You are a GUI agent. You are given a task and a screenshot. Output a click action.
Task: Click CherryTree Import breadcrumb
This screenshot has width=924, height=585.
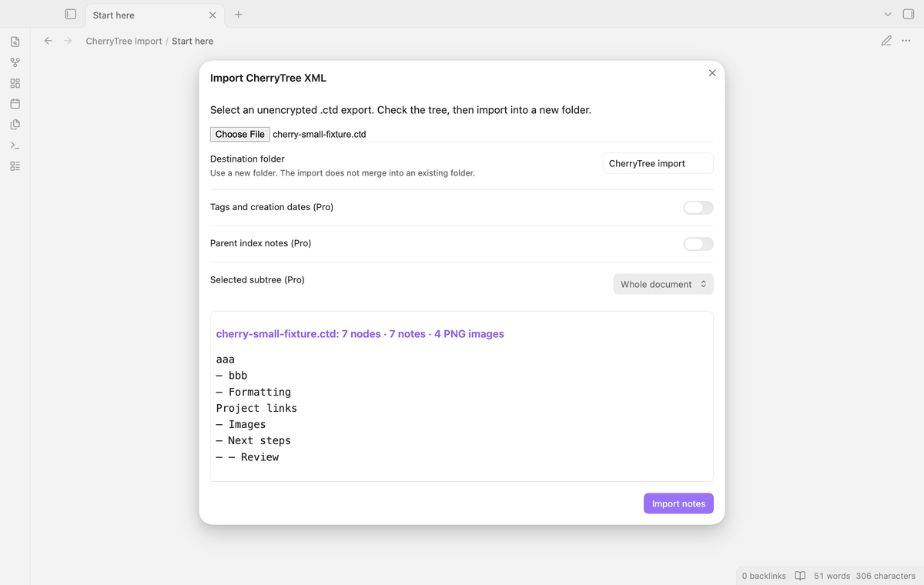pos(124,41)
